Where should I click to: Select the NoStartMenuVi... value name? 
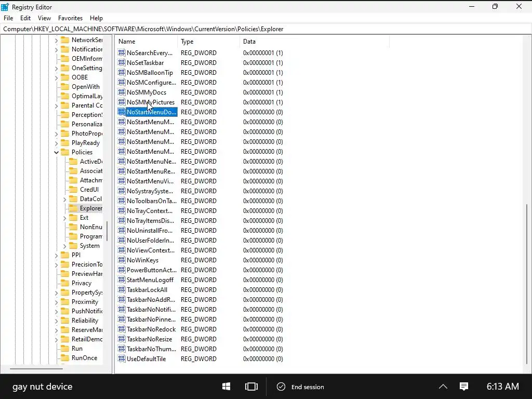pos(150,181)
